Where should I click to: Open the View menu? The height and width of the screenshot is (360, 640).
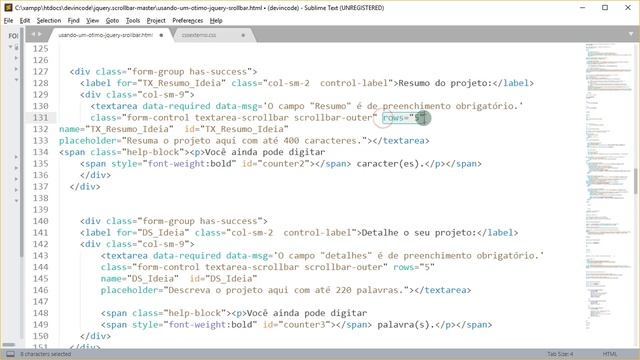click(x=92, y=20)
